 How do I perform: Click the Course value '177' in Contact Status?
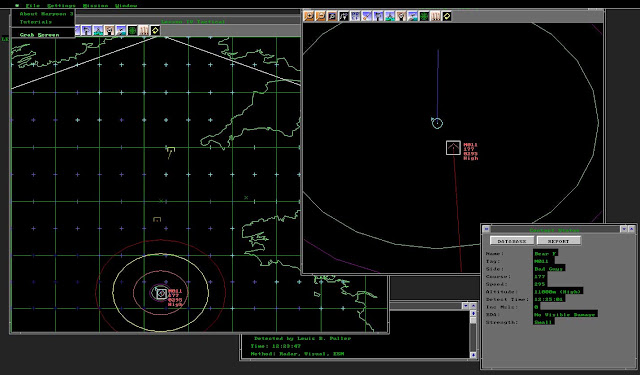point(540,276)
